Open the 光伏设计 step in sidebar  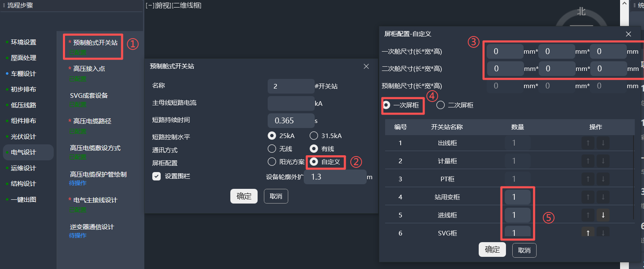point(23,137)
